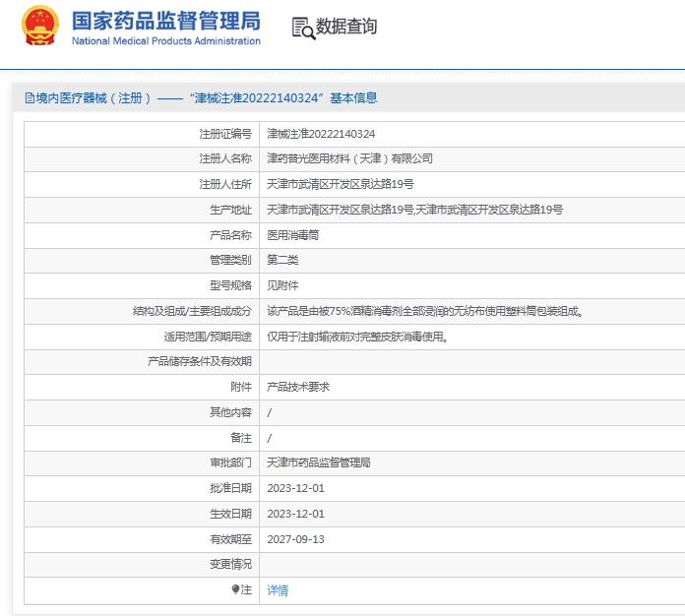Select the 注册人住所 label
This screenshot has width=685, height=616.
225,184
